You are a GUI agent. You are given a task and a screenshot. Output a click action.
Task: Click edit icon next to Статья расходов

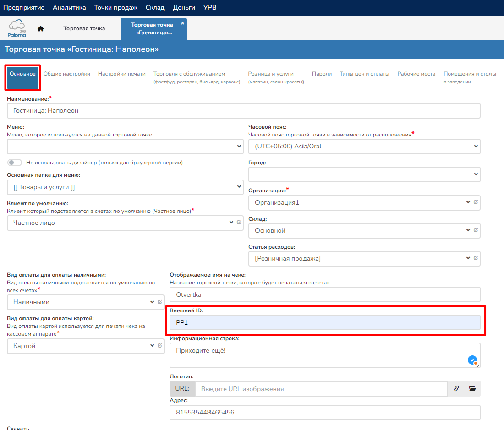coord(476,258)
